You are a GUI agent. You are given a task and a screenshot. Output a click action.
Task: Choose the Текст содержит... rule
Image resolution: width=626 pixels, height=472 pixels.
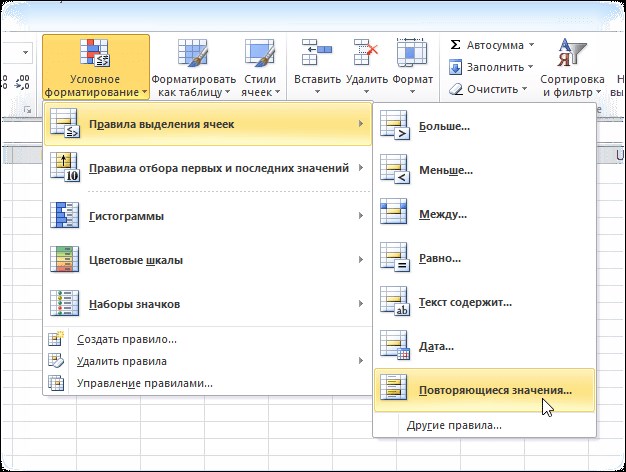(x=484, y=302)
